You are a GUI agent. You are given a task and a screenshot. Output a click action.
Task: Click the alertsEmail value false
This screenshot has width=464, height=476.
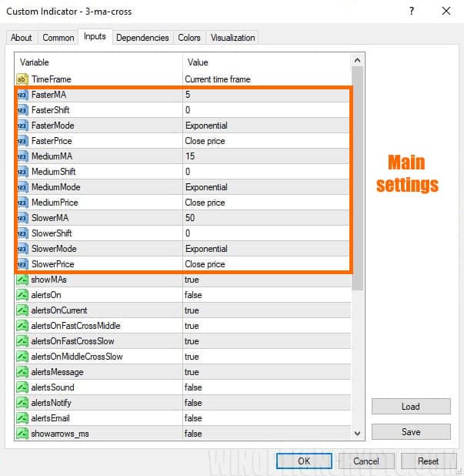193,418
